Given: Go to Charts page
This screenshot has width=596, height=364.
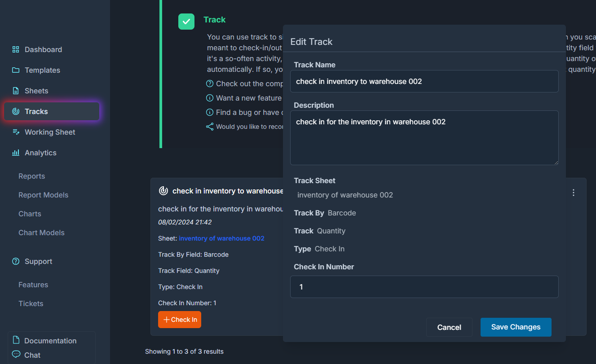Looking at the screenshot, I should click(x=30, y=214).
